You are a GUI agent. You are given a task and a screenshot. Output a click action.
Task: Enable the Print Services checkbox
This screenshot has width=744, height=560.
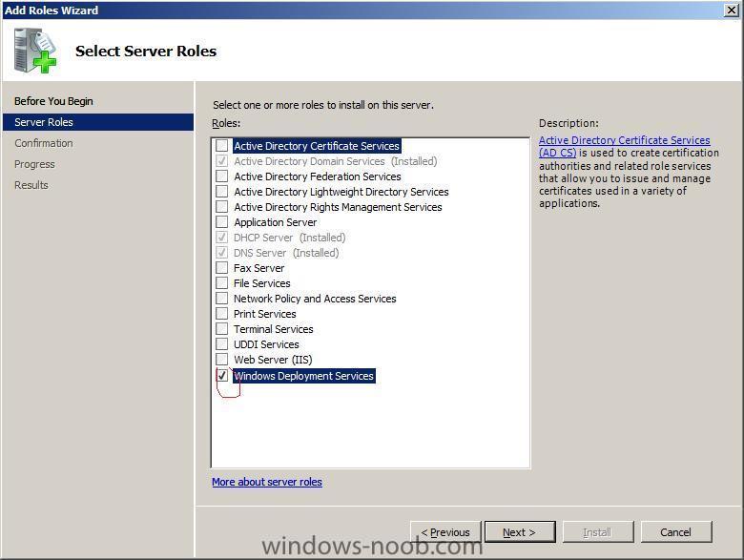coord(221,313)
